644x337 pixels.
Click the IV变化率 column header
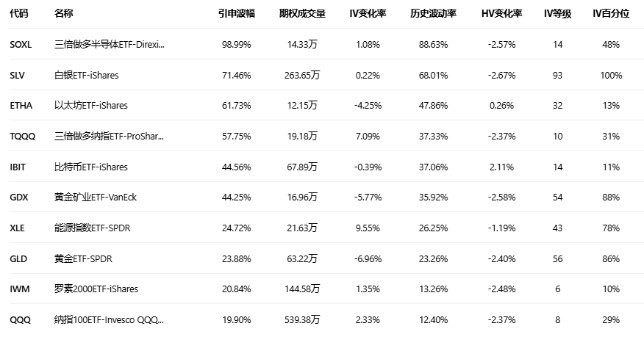[x=368, y=14]
